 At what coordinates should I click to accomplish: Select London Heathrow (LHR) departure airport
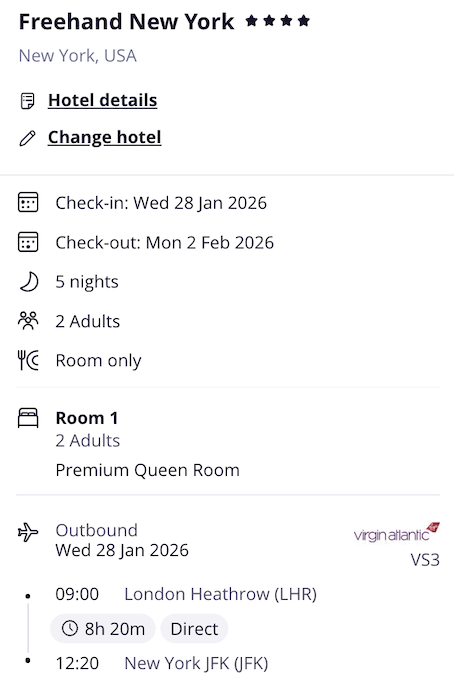220,594
